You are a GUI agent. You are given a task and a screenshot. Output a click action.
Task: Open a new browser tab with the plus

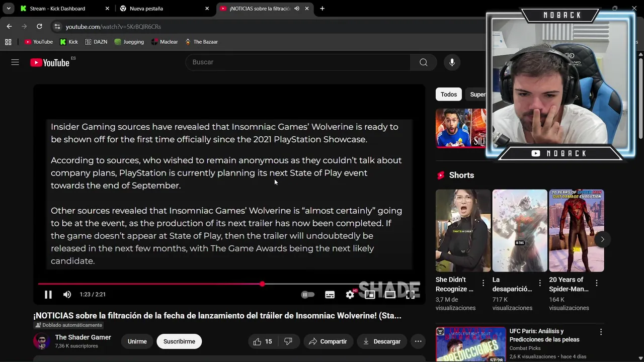pyautogui.click(x=322, y=9)
